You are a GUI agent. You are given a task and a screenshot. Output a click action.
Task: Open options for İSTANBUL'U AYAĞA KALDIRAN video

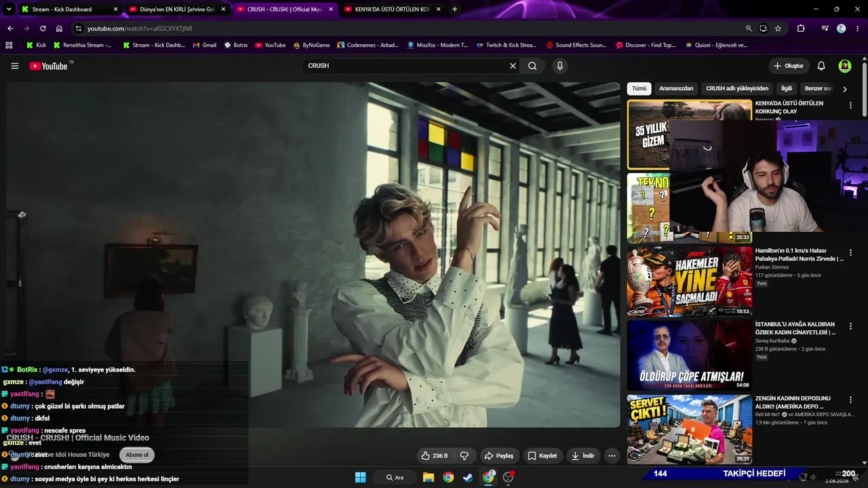(850, 327)
